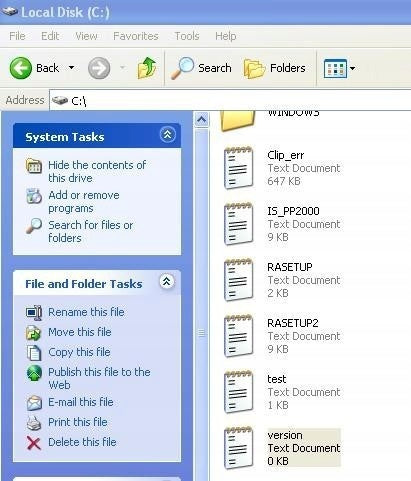Viewport: 411px width, 481px height.
Task: Select the Clip_err text document icon
Action: pos(238,168)
